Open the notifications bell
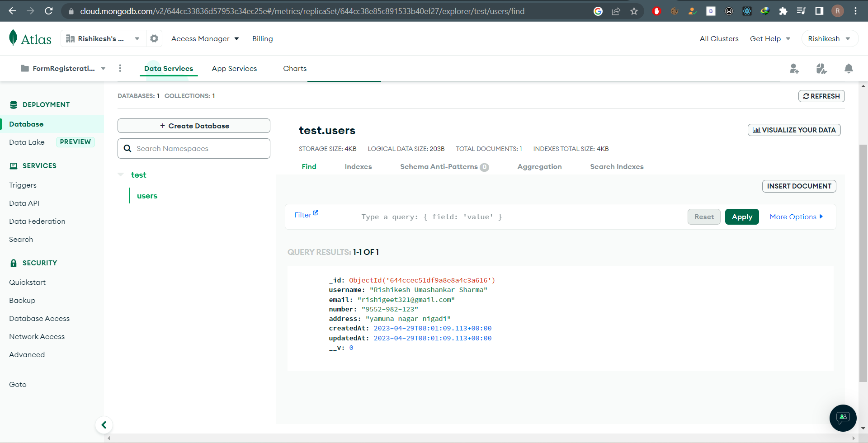This screenshot has height=443, width=868. (x=849, y=68)
